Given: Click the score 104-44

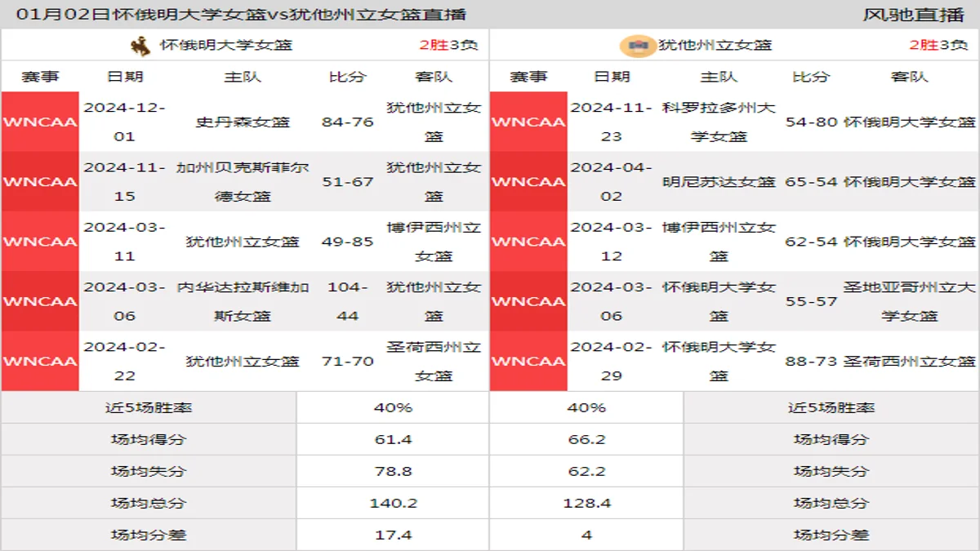Looking at the screenshot, I should (348, 301).
